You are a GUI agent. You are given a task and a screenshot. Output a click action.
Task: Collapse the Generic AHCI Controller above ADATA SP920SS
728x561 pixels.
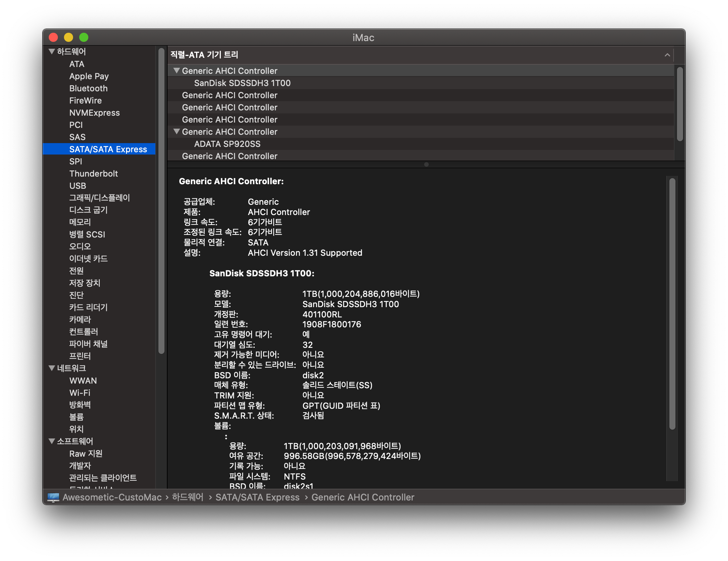point(176,131)
